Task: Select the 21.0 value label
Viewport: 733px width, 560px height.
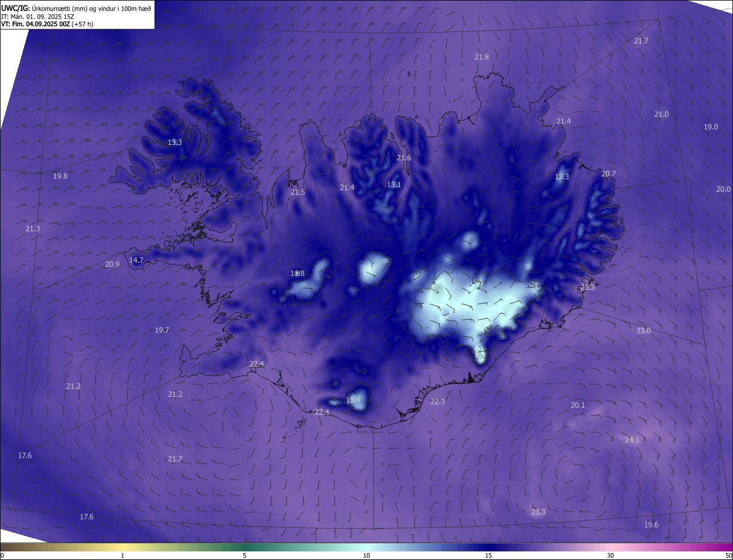Action: pyautogui.click(x=661, y=114)
